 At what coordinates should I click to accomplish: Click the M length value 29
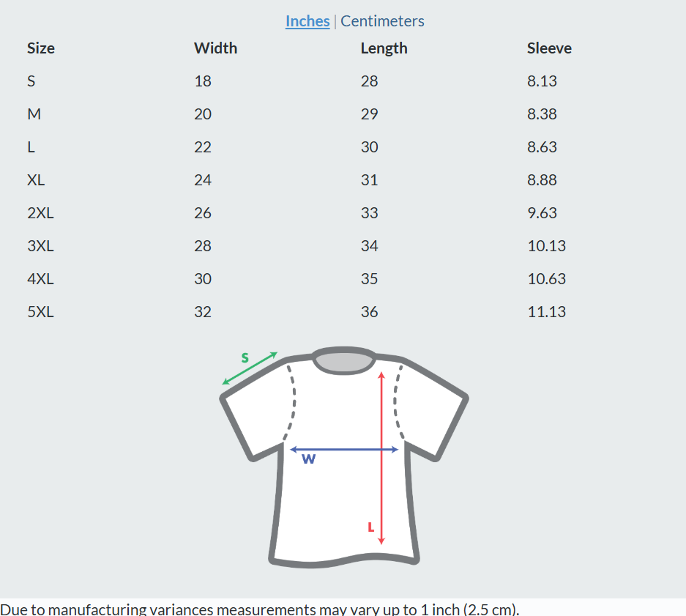pyautogui.click(x=369, y=114)
